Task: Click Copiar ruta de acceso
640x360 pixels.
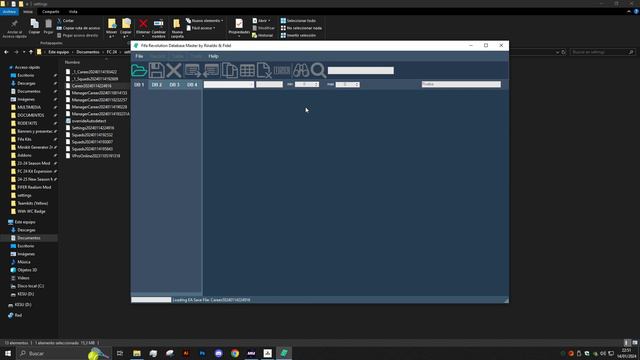Action: (x=78, y=28)
